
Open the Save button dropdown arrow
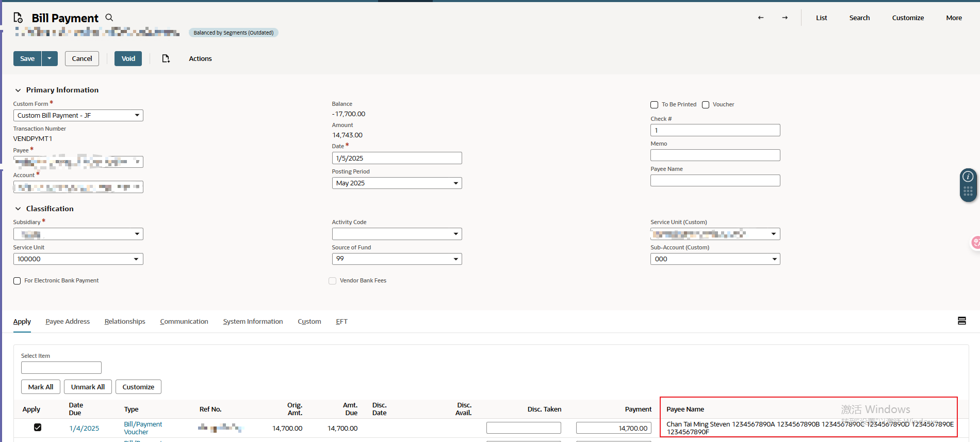coord(50,58)
